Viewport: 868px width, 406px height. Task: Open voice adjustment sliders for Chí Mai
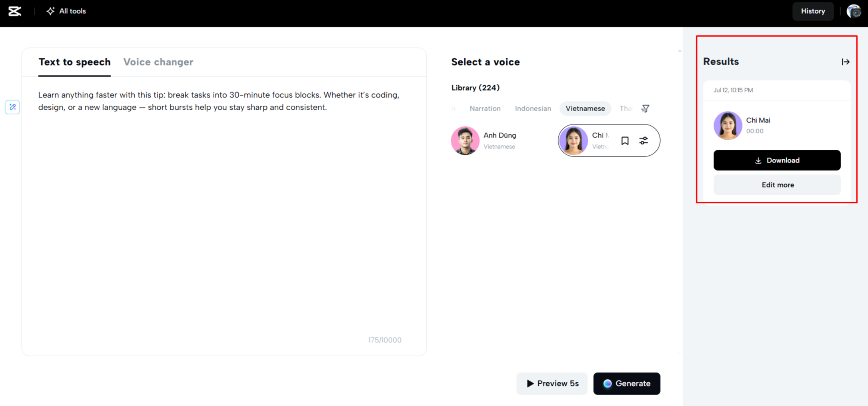(644, 141)
